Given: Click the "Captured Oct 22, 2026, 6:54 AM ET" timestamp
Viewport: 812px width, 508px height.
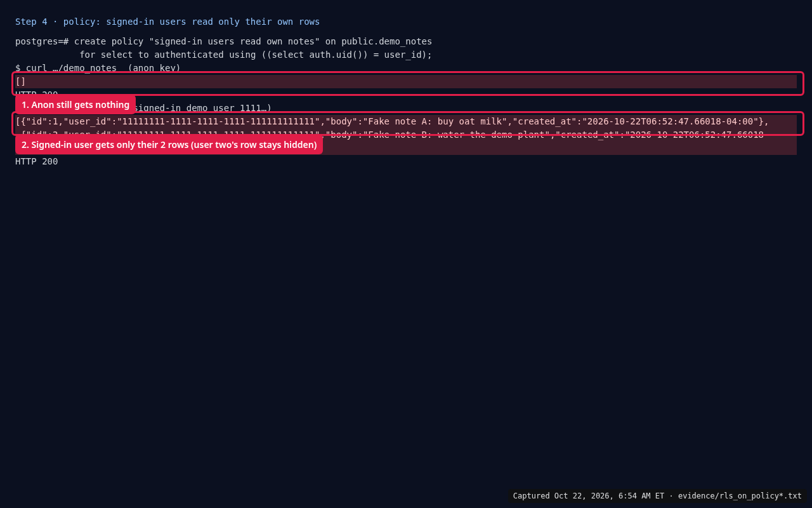Looking at the screenshot, I should pyautogui.click(x=589, y=496).
